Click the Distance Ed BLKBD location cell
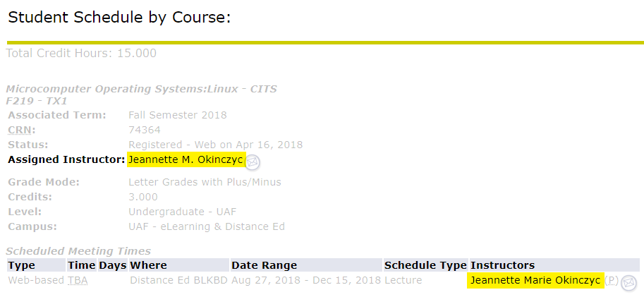Screen dimensions: 644x297 pyautogui.click(x=176, y=281)
